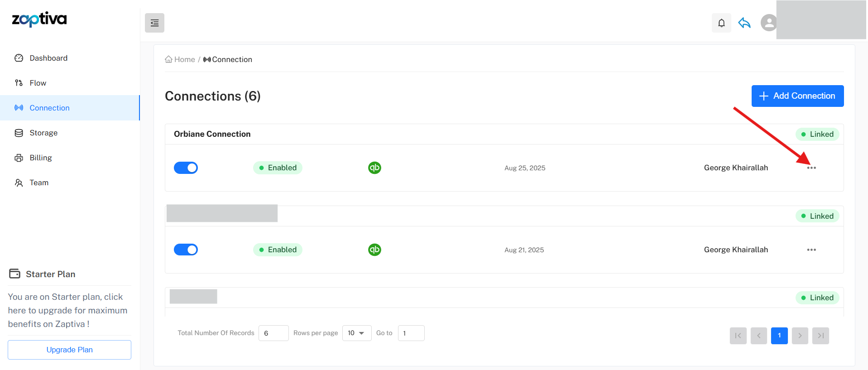Screen dimensions: 868x370
Task: Click the Go to page input field
Action: tap(411, 333)
